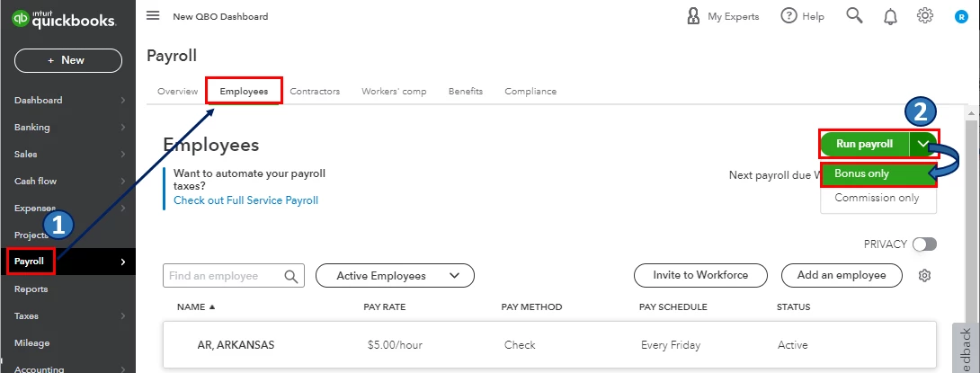This screenshot has height=373, width=980.
Task: Click the Active status cell
Action: (792, 345)
